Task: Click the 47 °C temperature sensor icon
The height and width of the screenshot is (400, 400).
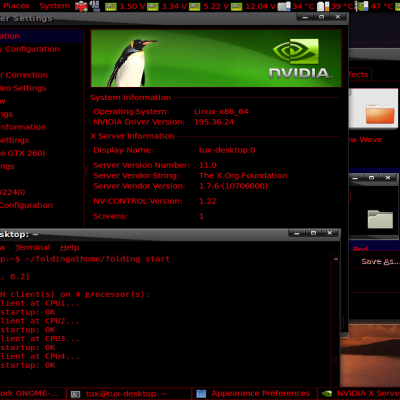Action: (361, 7)
